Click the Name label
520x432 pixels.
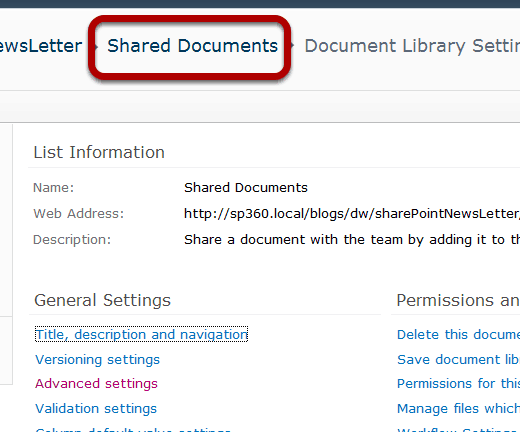(x=53, y=188)
